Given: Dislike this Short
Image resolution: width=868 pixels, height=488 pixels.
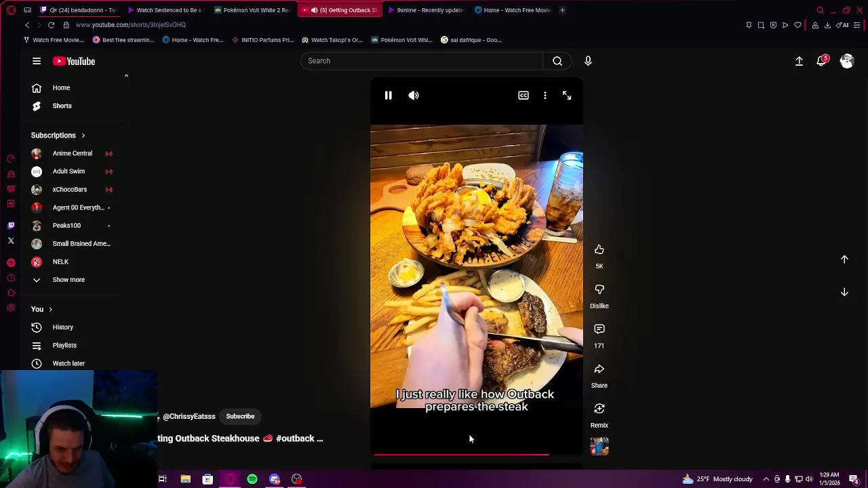Looking at the screenshot, I should [599, 289].
